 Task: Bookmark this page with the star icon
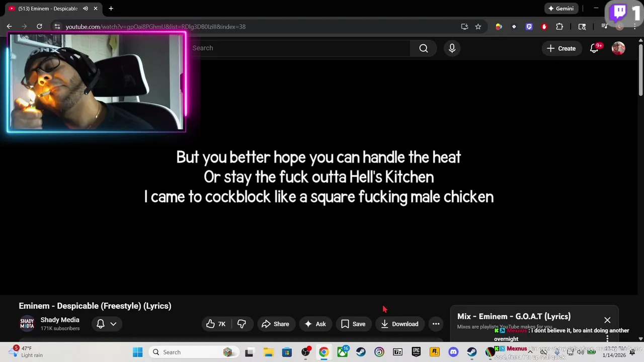click(x=478, y=27)
